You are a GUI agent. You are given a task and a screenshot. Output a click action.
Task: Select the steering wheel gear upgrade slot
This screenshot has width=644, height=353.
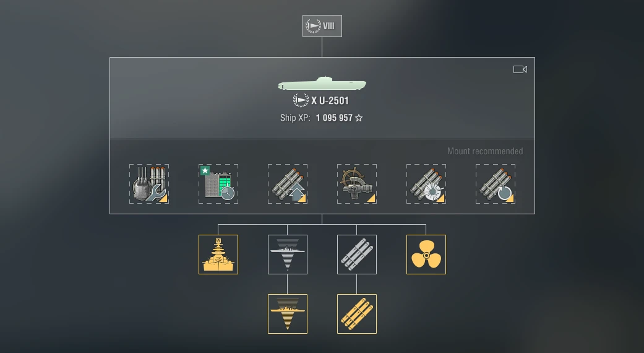coord(357,184)
